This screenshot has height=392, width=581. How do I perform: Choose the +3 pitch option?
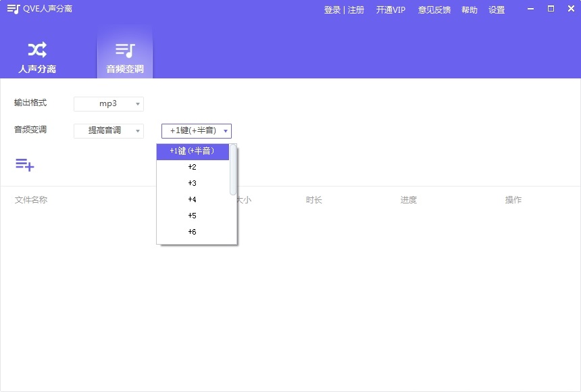(192, 183)
